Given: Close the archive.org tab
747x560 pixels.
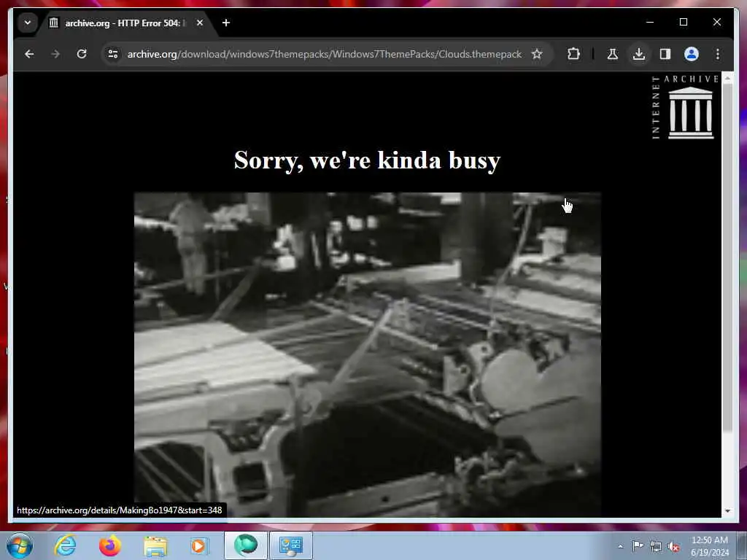Looking at the screenshot, I should (x=200, y=23).
